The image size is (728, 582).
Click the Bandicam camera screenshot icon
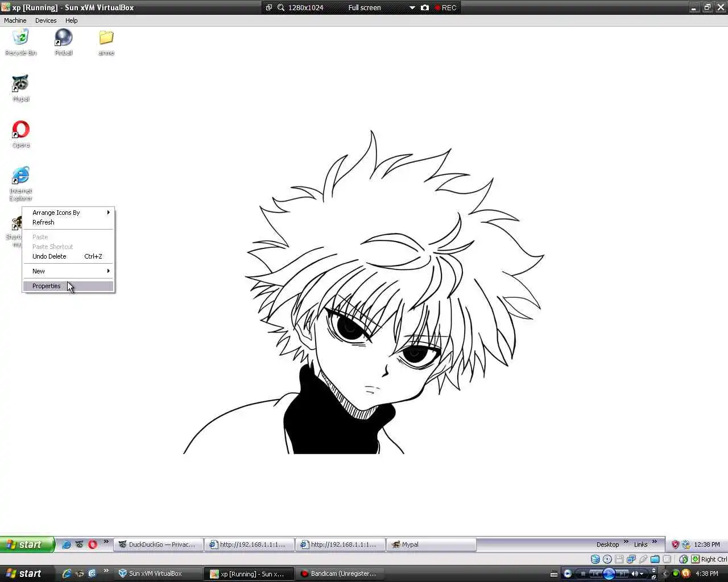425,7
